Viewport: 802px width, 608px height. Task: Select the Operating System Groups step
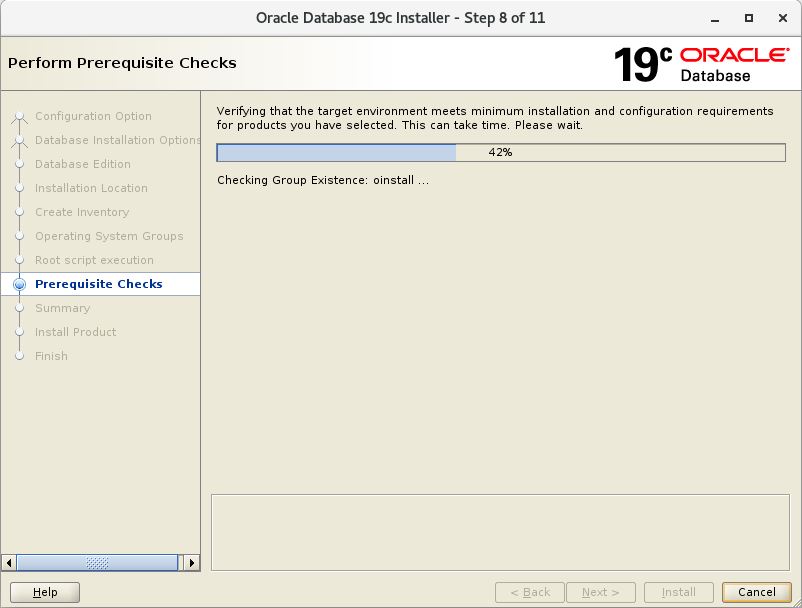109,236
